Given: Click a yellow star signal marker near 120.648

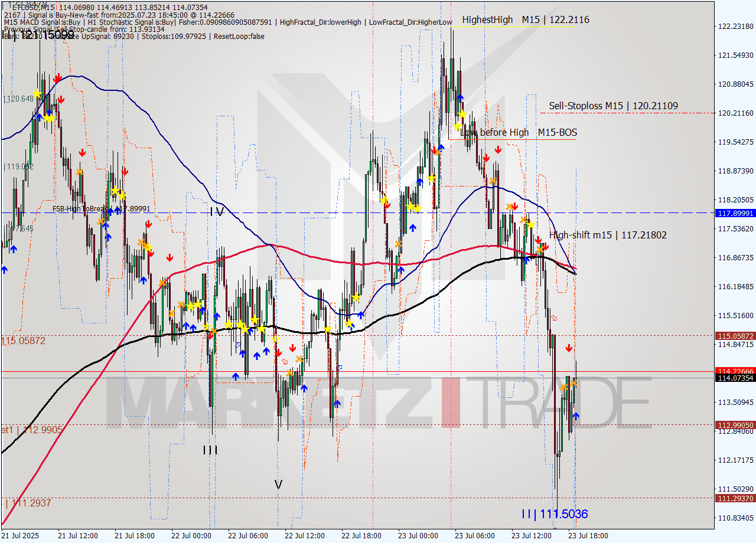Looking at the screenshot, I should [37, 92].
